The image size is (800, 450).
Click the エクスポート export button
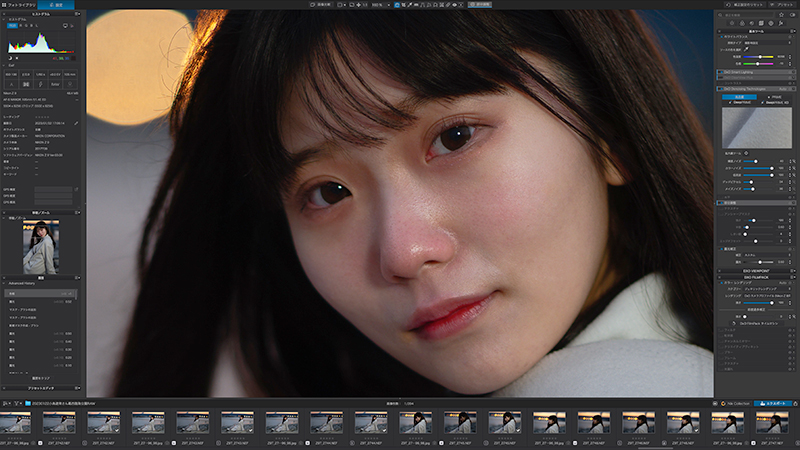click(x=773, y=403)
